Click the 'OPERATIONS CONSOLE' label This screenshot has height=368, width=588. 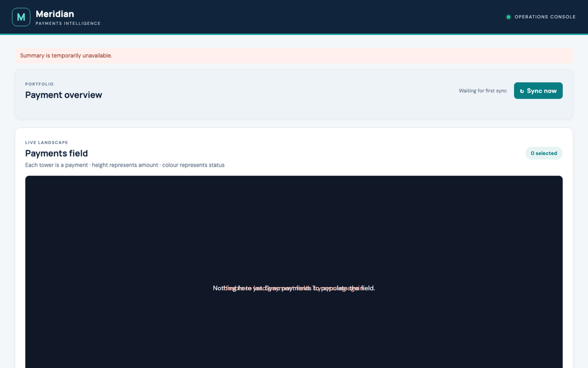545,17
